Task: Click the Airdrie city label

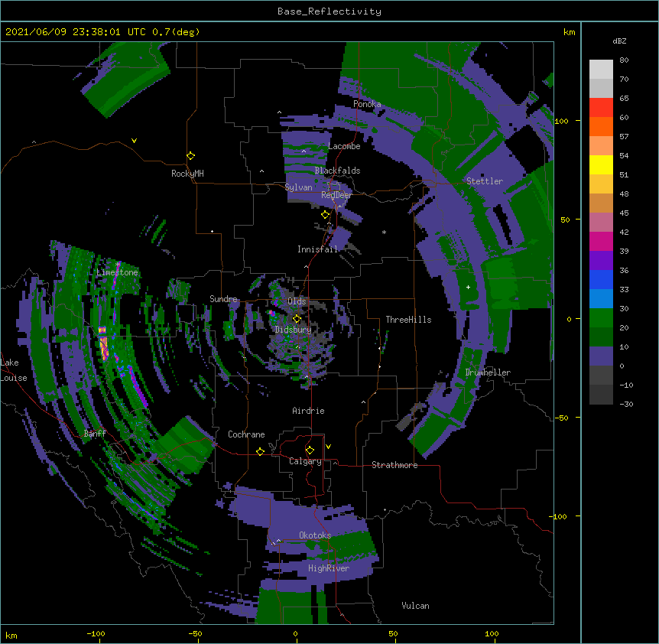Action: pyautogui.click(x=308, y=411)
